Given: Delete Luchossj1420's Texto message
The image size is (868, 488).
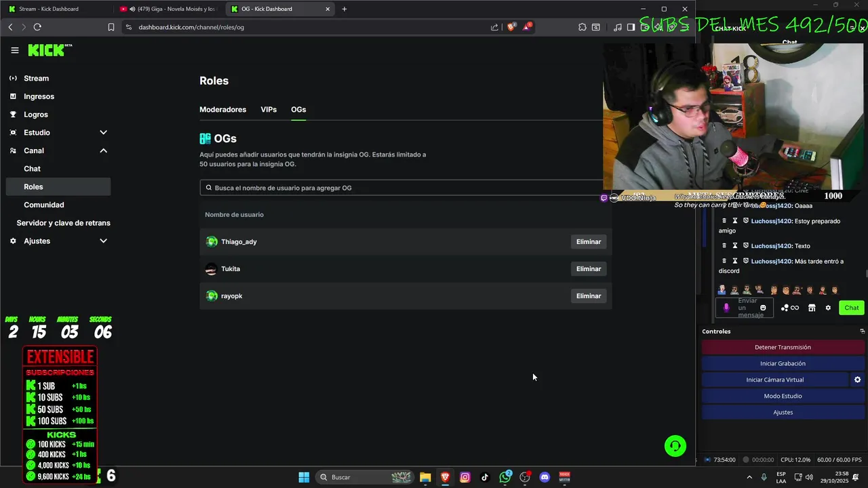Looking at the screenshot, I should (x=724, y=246).
